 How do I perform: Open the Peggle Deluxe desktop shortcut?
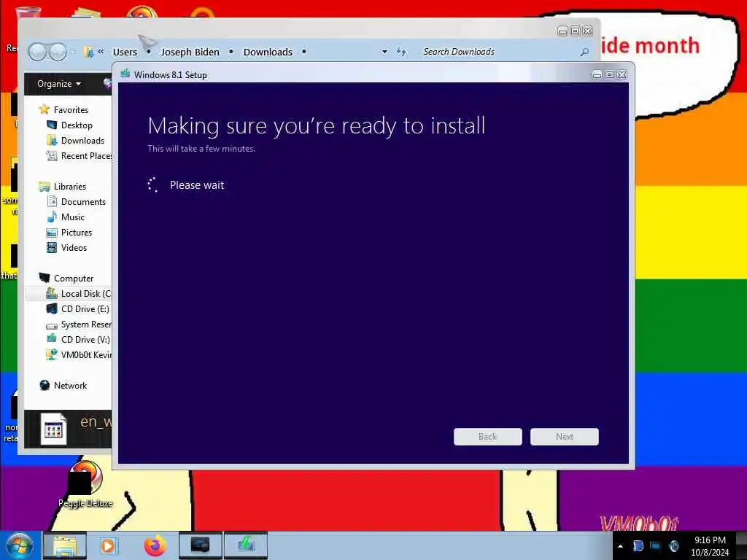click(x=85, y=484)
